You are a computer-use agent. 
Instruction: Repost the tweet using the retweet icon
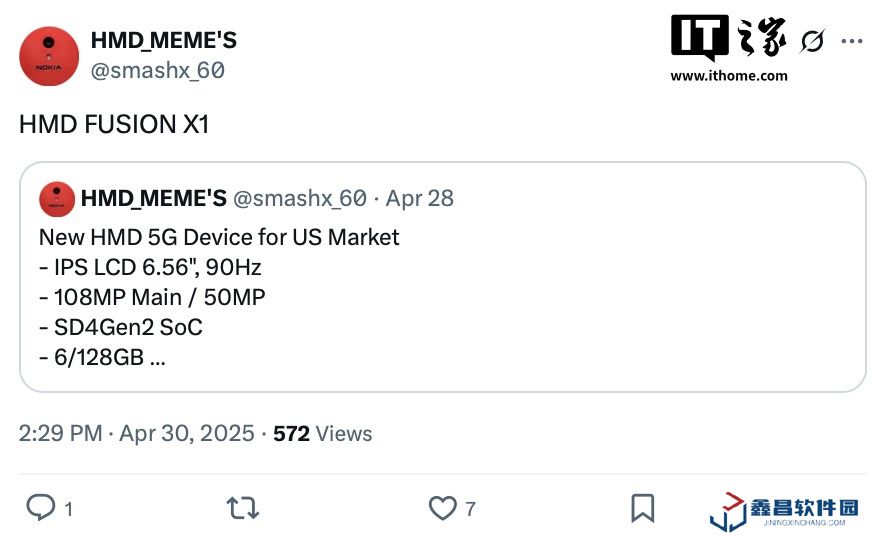pyautogui.click(x=242, y=508)
